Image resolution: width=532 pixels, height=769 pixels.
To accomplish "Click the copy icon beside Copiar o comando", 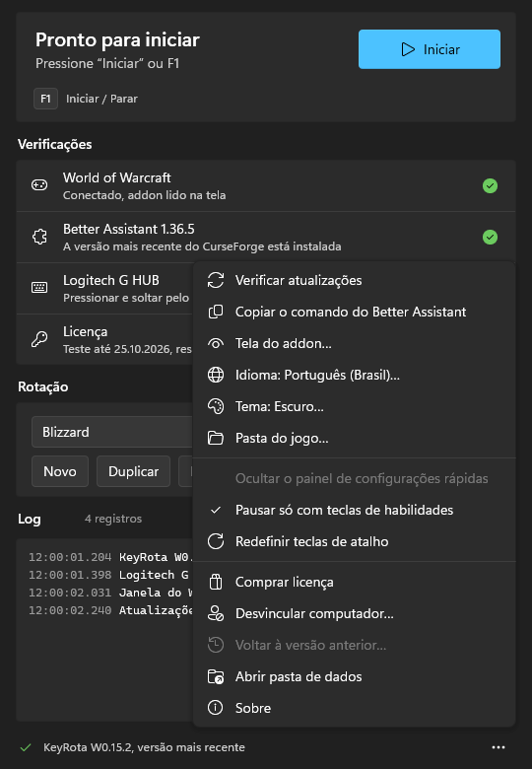I will (x=216, y=312).
